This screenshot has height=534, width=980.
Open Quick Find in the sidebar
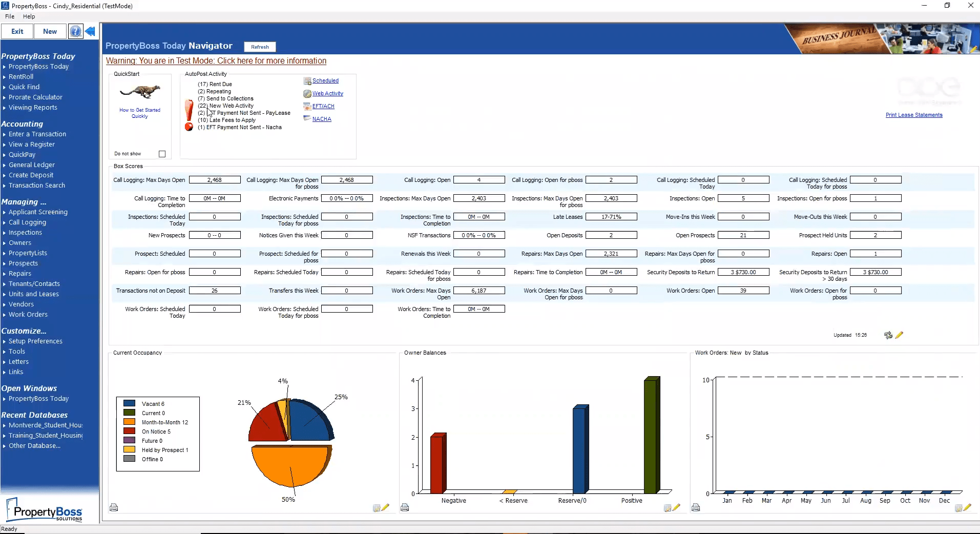pos(24,87)
